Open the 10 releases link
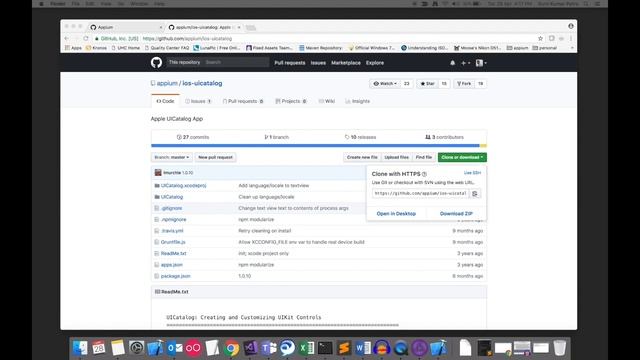 click(x=360, y=137)
